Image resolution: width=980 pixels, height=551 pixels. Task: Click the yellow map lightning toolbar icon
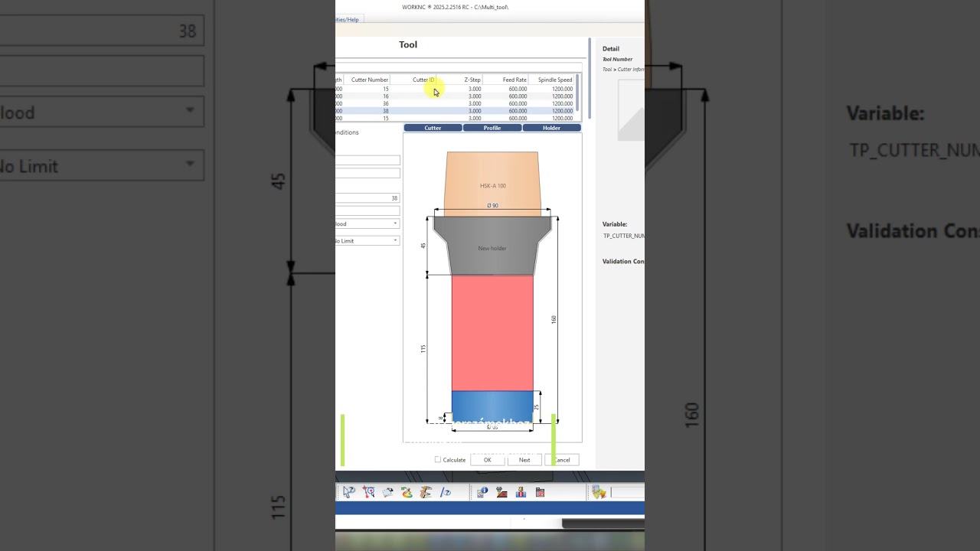coord(599,492)
